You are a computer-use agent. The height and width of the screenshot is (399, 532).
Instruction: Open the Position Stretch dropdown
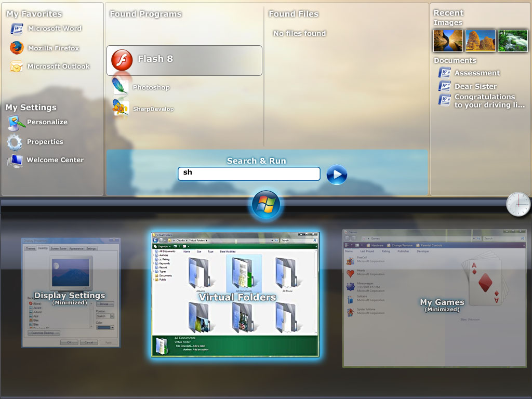pyautogui.click(x=105, y=316)
